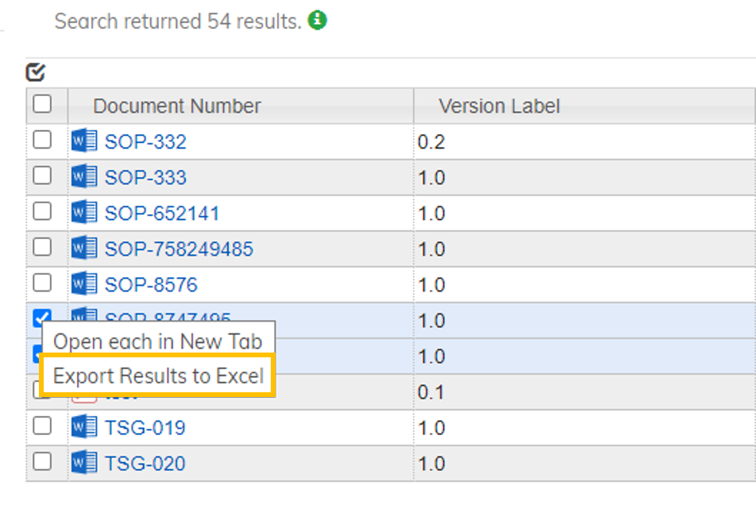The image size is (756, 532).
Task: Click the green info icon beside search results
Action: pos(318,21)
